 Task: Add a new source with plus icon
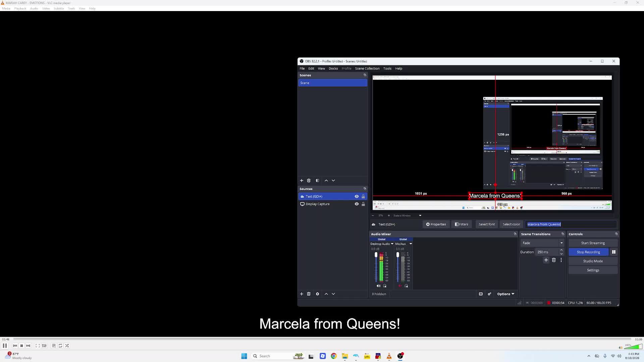point(302,294)
